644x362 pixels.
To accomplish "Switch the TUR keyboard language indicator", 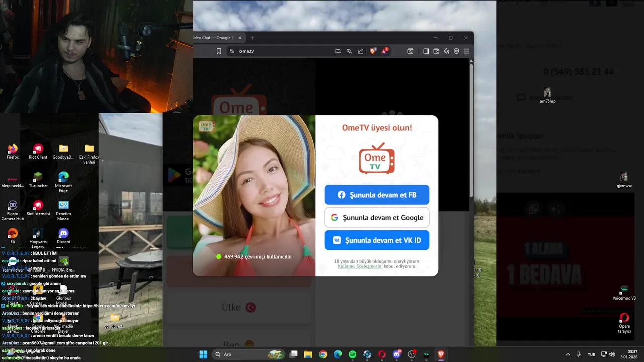I will point(591,354).
